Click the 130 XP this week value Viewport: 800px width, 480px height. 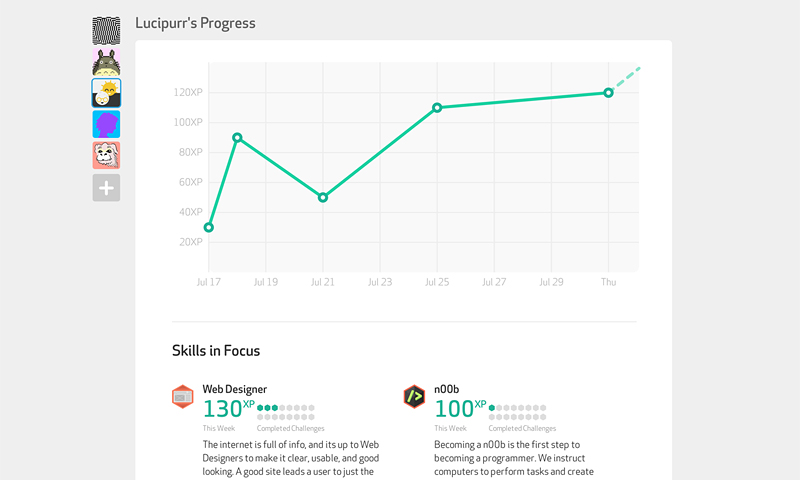(228, 409)
